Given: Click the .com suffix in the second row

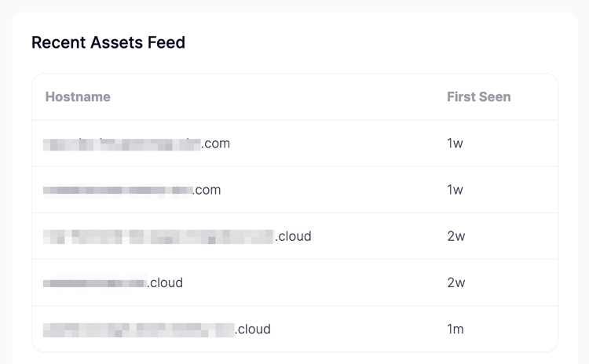Looking at the screenshot, I should pos(207,190).
